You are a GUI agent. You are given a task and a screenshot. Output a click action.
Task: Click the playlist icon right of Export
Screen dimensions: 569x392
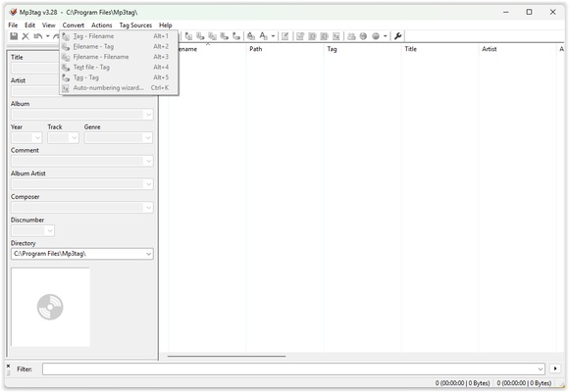coord(312,36)
